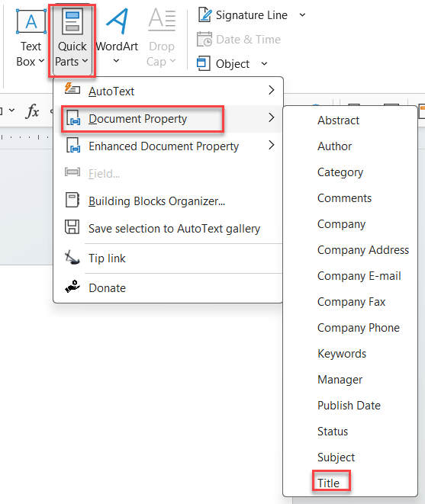Image resolution: width=425 pixels, height=504 pixels.
Task: Click the Donate hand icon
Action: tap(72, 287)
